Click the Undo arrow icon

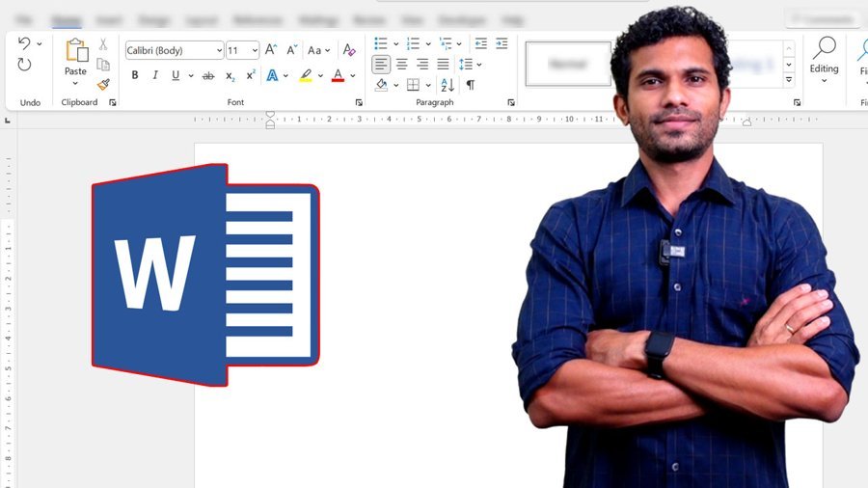(x=24, y=43)
